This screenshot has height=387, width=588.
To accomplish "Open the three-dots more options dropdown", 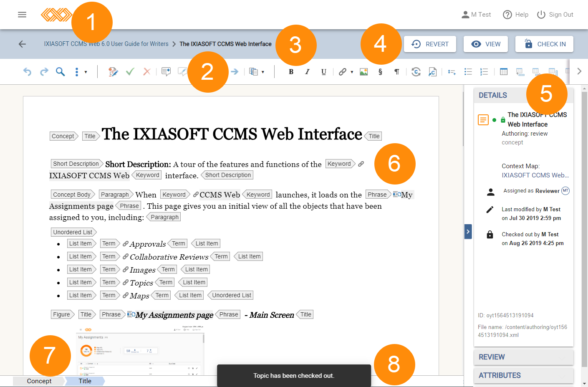I will pos(81,72).
